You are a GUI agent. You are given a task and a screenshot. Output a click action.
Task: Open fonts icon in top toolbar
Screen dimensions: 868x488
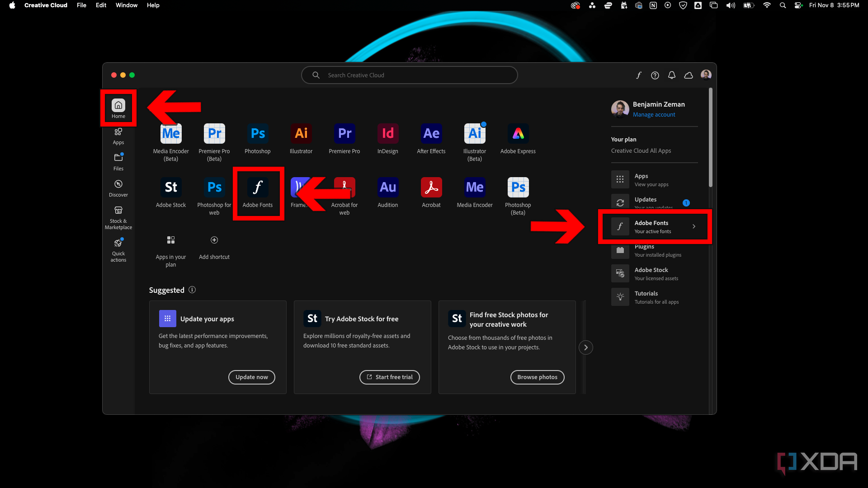coord(638,75)
